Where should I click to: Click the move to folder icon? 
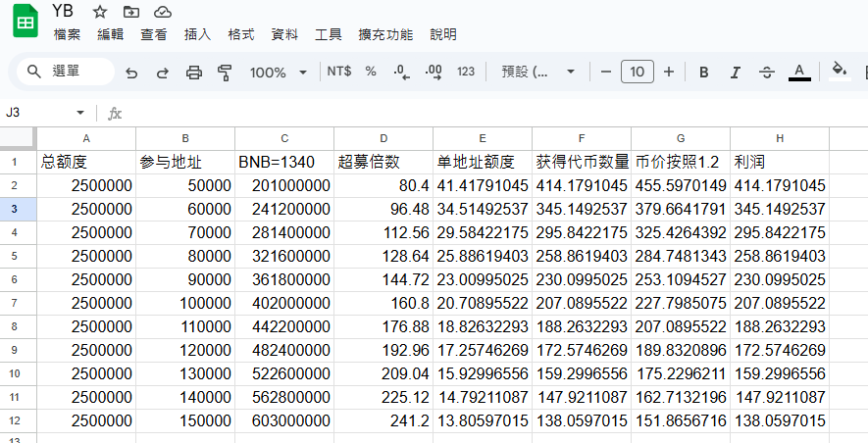(x=131, y=12)
